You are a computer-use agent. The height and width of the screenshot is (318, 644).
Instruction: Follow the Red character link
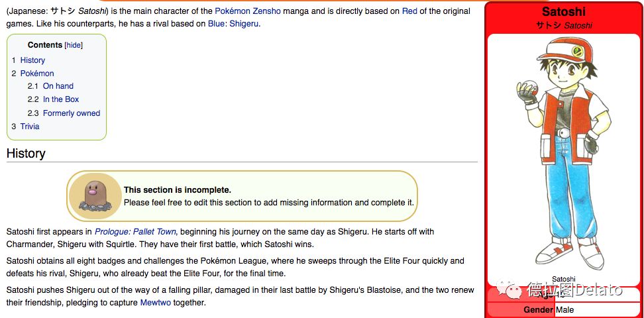click(409, 11)
